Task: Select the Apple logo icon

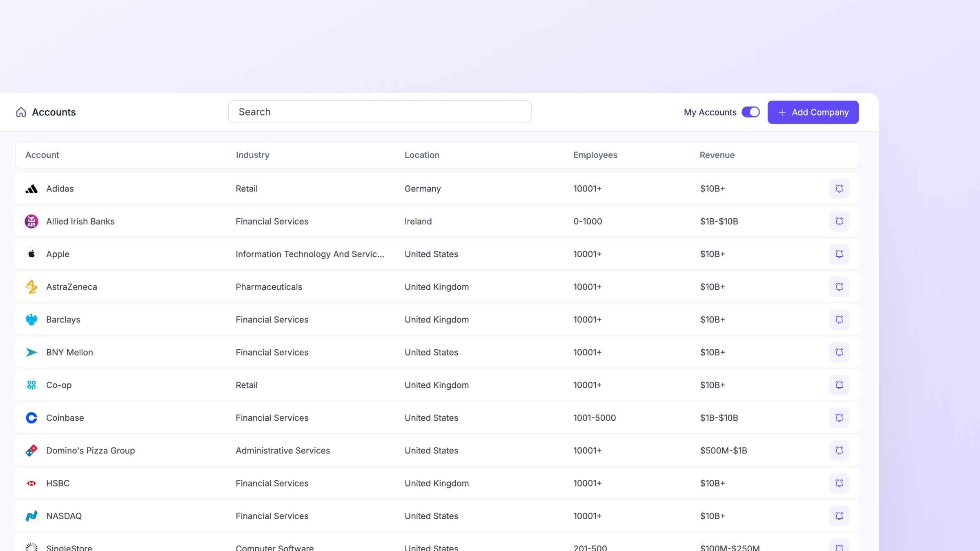Action: coord(31,254)
